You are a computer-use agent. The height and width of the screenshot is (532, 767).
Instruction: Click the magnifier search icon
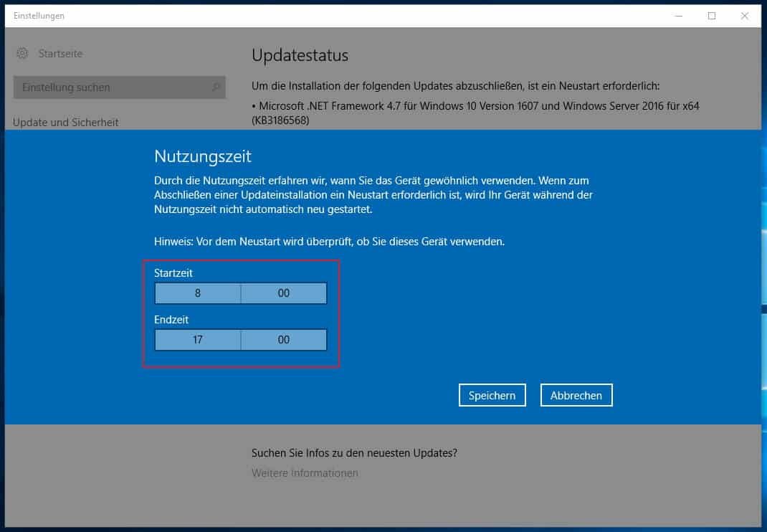(215, 87)
